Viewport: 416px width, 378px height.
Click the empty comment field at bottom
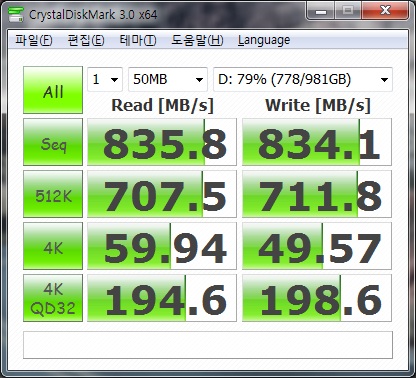[x=208, y=345]
